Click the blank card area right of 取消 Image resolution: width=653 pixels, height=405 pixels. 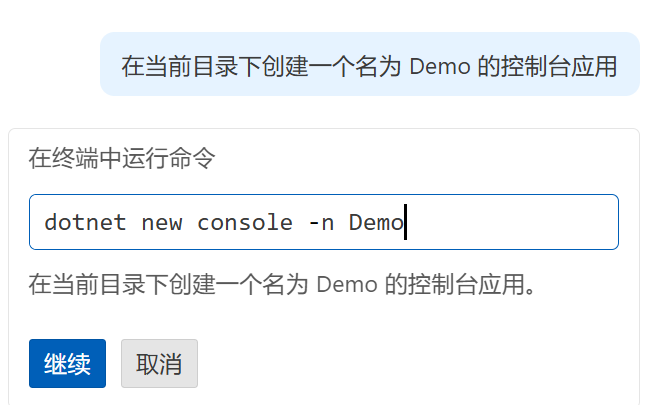coord(420,363)
